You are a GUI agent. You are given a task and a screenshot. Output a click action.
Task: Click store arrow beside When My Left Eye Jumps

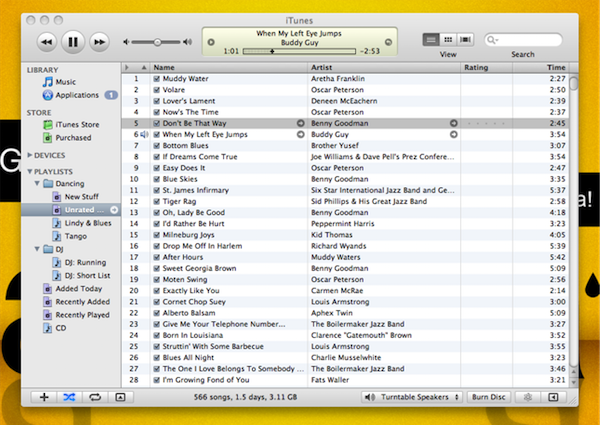click(301, 134)
